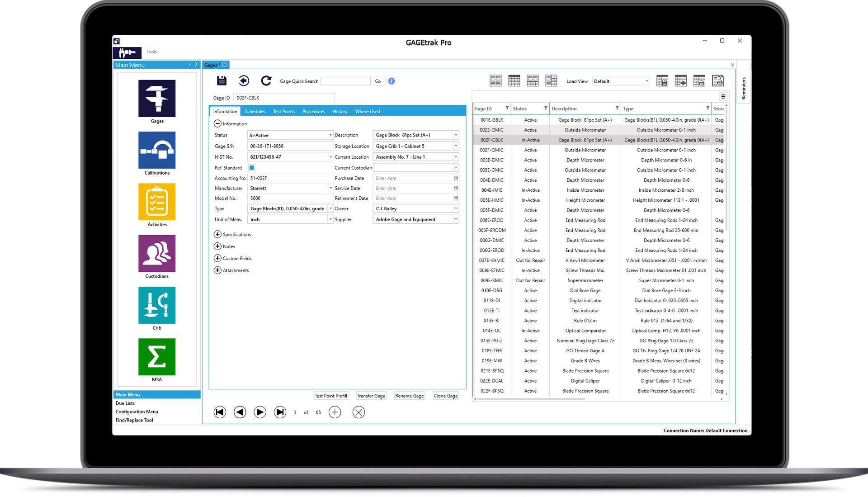Open the Purchase Date calendar picker
Image resolution: width=868 pixels, height=497 pixels.
(x=456, y=178)
